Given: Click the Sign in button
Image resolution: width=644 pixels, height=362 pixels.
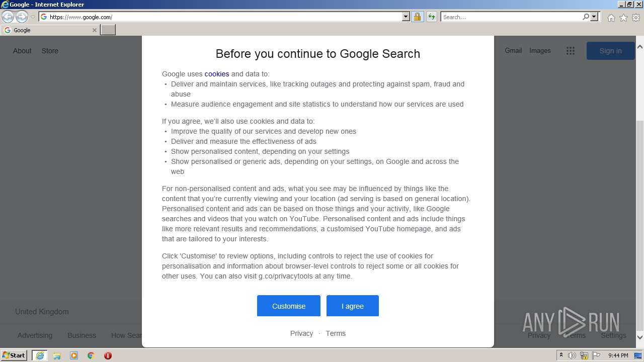Looking at the screenshot, I should click(x=610, y=51).
